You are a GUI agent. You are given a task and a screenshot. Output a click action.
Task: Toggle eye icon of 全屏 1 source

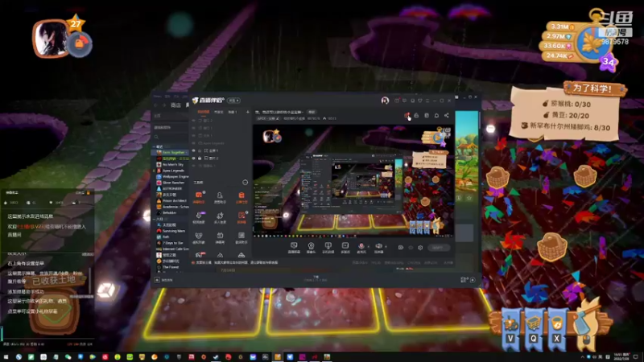click(x=194, y=150)
